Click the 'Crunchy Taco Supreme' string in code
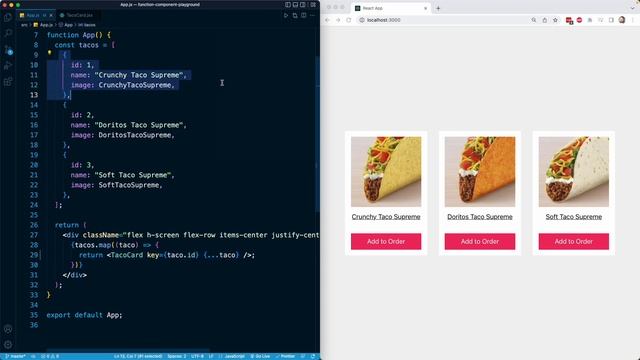This screenshot has width=640, height=360. point(140,75)
